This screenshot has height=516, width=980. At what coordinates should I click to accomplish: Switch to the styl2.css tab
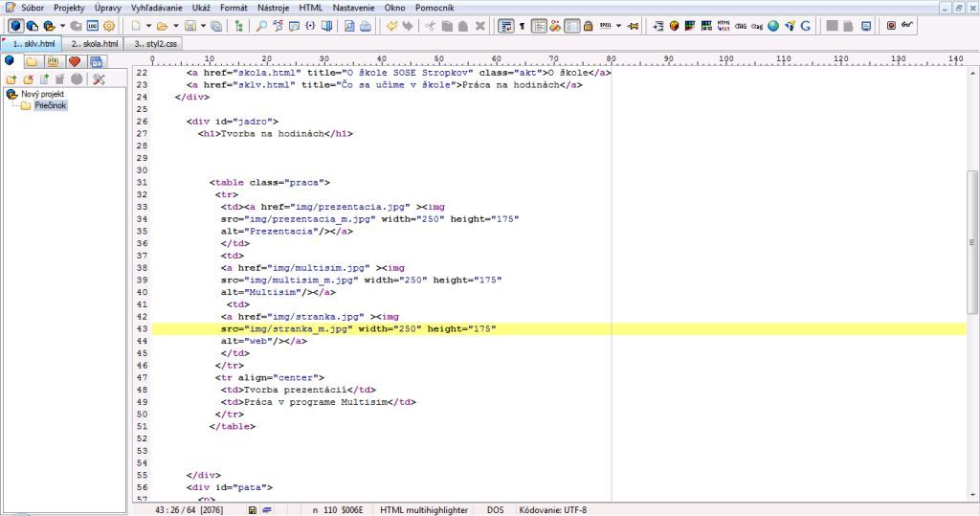tap(155, 44)
